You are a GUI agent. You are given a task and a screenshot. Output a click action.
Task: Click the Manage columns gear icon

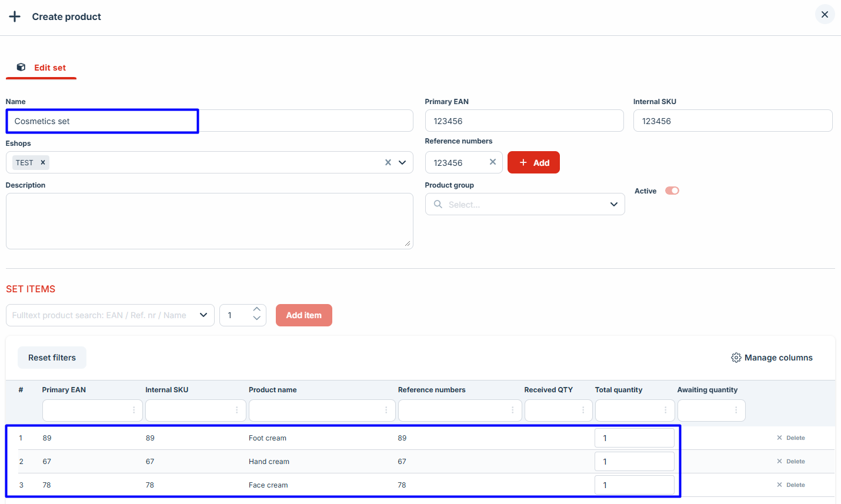[x=736, y=358]
